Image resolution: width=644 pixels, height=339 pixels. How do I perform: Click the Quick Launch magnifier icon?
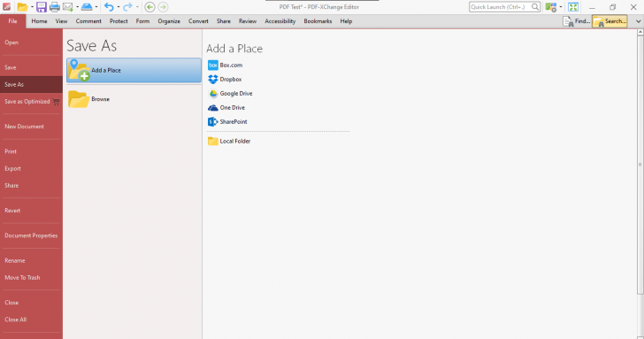pyautogui.click(x=535, y=7)
